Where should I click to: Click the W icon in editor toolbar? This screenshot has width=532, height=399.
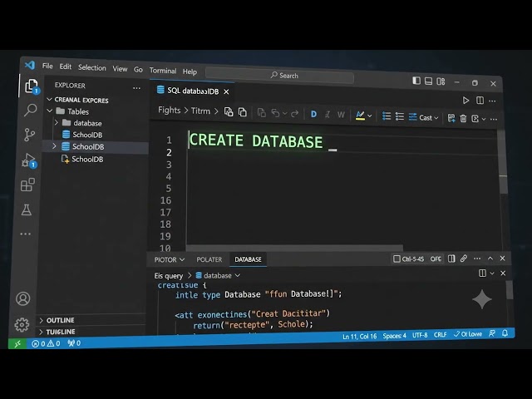tap(341, 115)
